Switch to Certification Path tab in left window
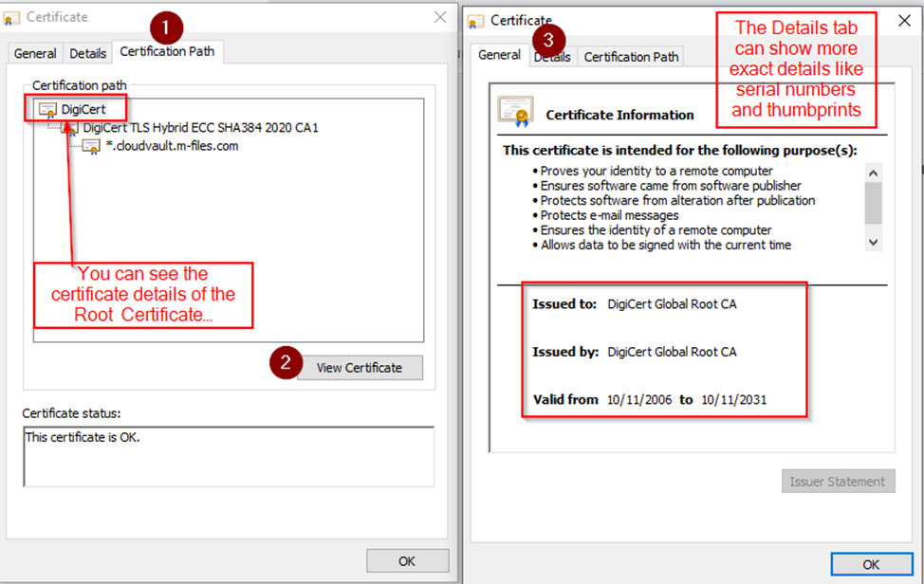The width and height of the screenshot is (924, 584). coord(167,52)
